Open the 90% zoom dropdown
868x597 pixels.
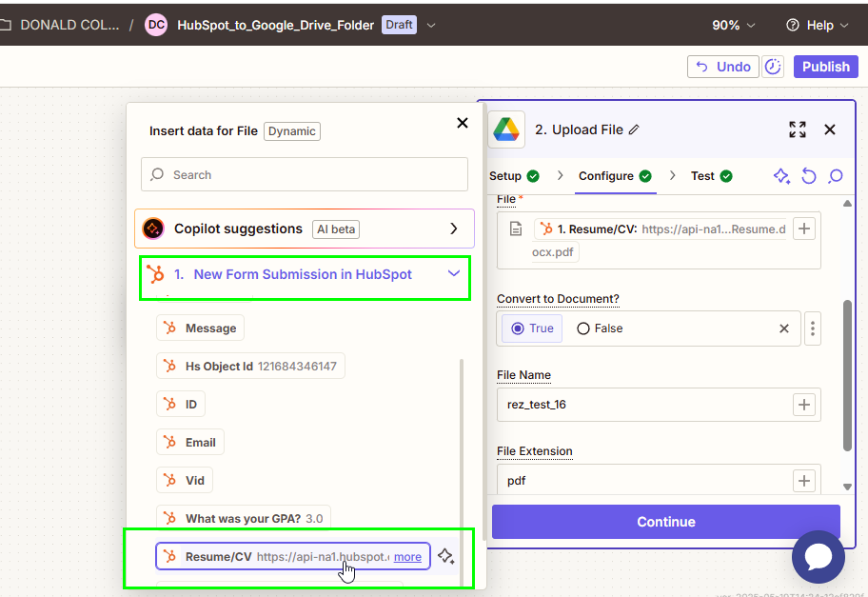(x=734, y=26)
